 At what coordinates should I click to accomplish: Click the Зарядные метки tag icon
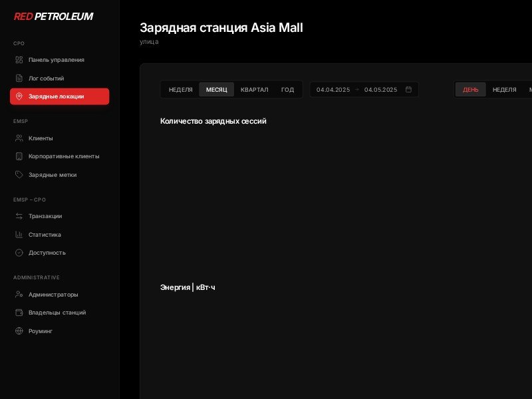[19, 175]
